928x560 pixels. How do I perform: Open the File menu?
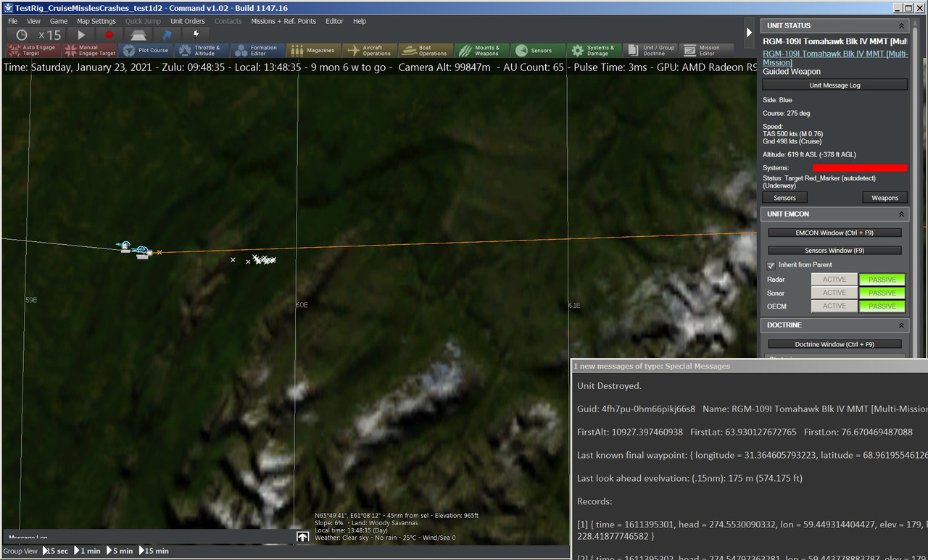[x=13, y=21]
